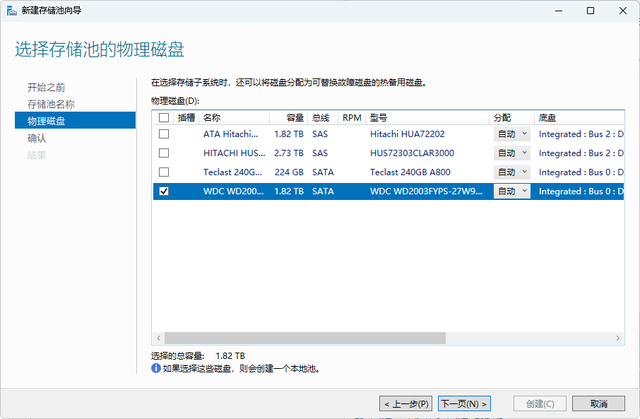Check the HITACHI HUS disk checkbox

click(x=164, y=153)
